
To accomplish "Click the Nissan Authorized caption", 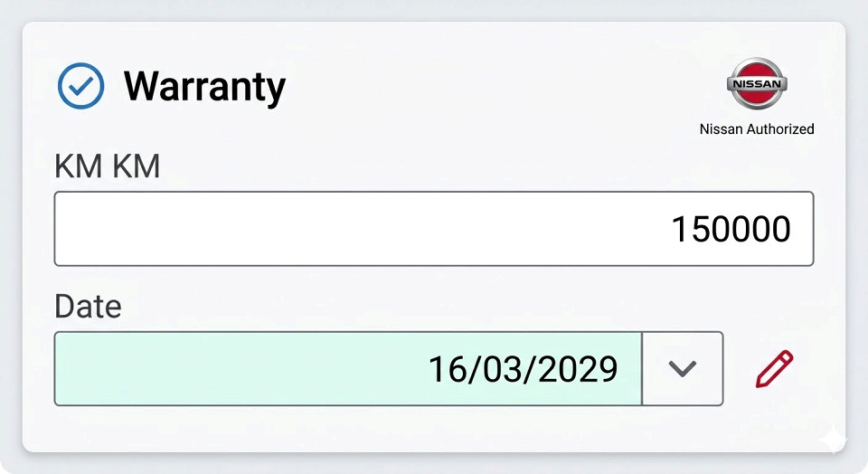I will pyautogui.click(x=757, y=129).
